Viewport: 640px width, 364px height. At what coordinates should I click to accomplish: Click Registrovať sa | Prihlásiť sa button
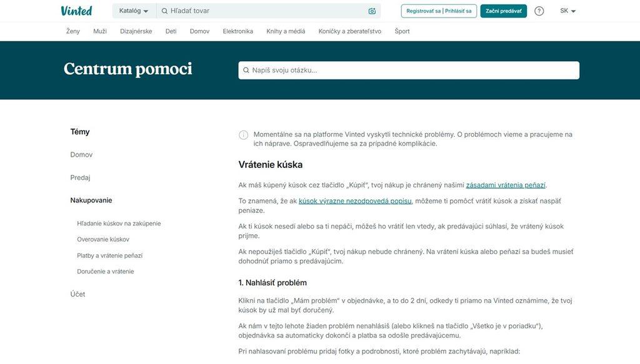point(439,11)
